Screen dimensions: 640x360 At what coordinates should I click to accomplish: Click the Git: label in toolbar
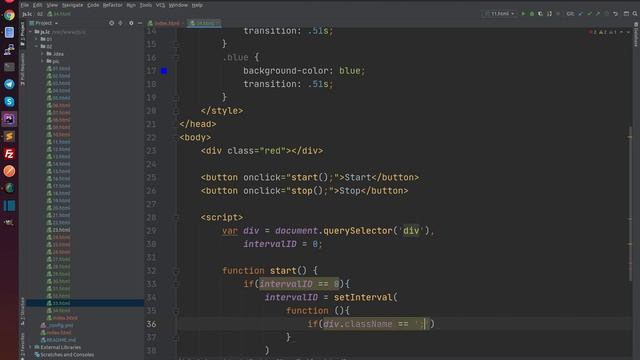click(570, 13)
